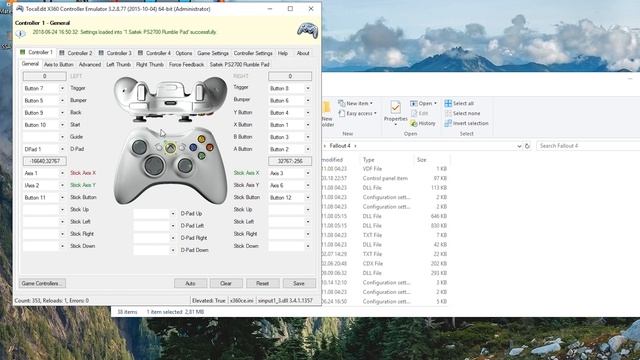The width and height of the screenshot is (640, 360).
Task: Open the Controller Settings tab
Action: tap(253, 53)
